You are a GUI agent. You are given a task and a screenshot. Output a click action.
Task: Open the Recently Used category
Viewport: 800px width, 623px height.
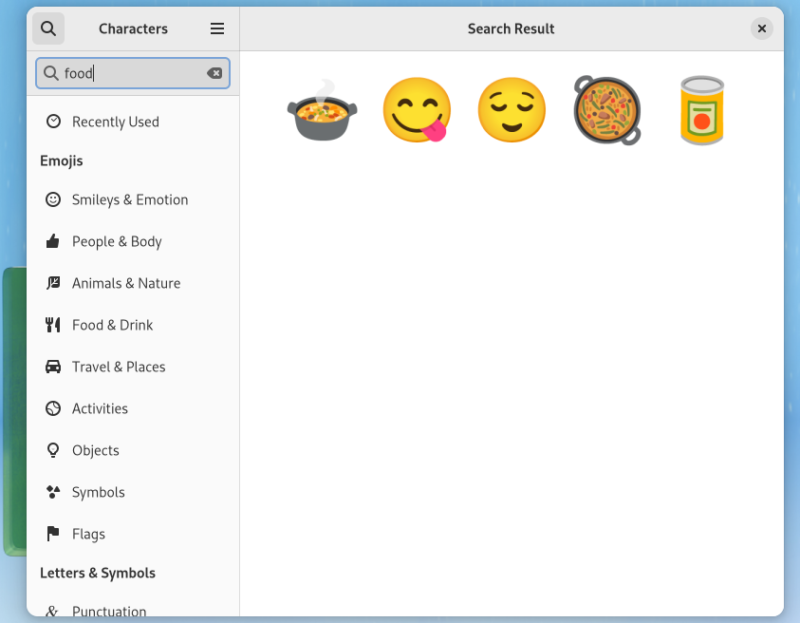point(133,121)
